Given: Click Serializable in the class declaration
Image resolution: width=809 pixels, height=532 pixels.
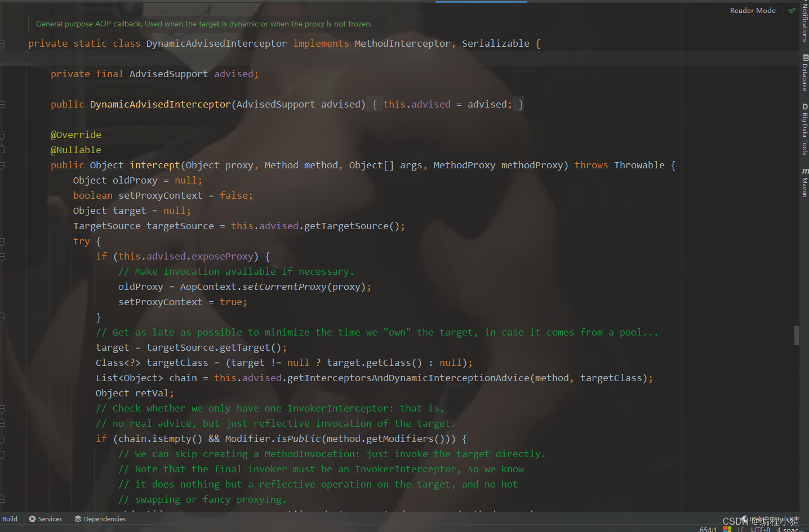Looking at the screenshot, I should click(x=496, y=44).
